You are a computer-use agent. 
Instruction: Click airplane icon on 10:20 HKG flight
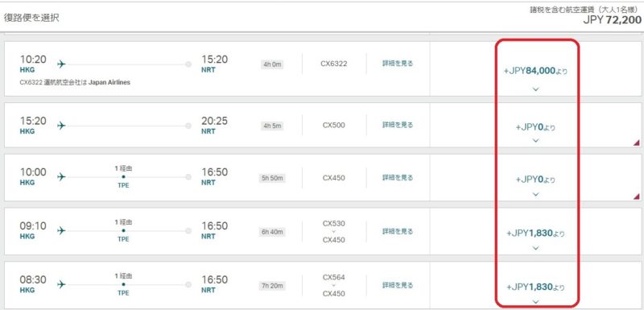(x=61, y=64)
